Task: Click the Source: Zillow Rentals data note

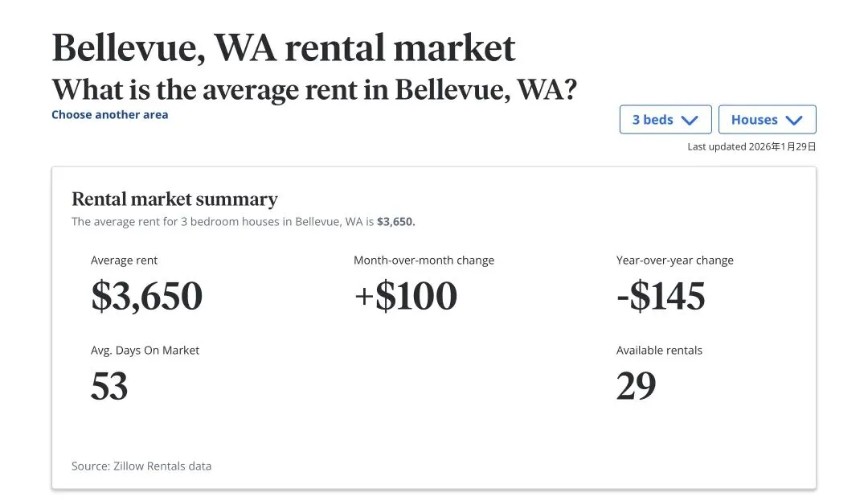Action: [141, 466]
